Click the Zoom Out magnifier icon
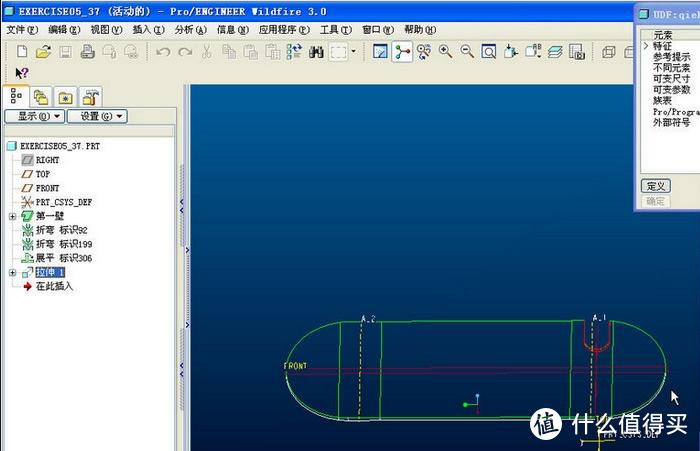 pyautogui.click(x=467, y=51)
